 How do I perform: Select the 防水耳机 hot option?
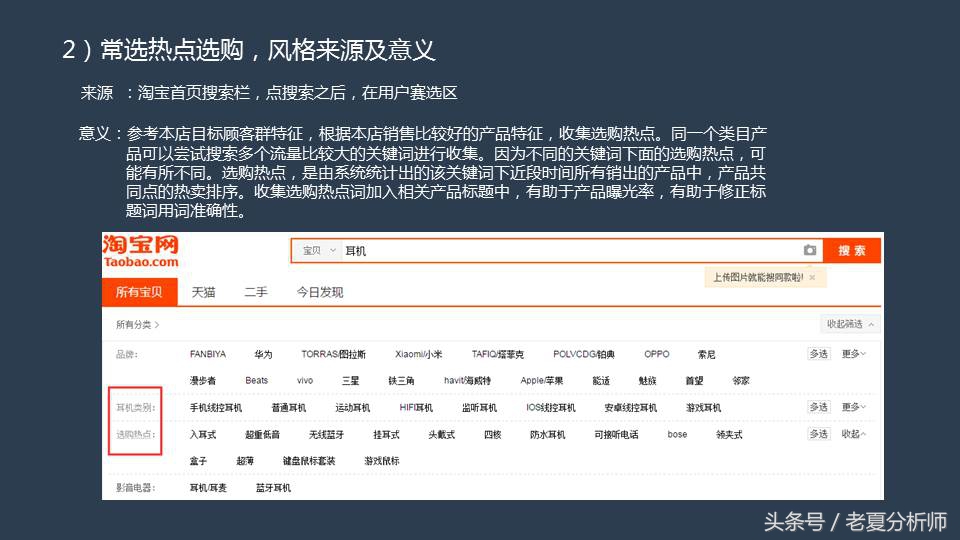[547, 435]
